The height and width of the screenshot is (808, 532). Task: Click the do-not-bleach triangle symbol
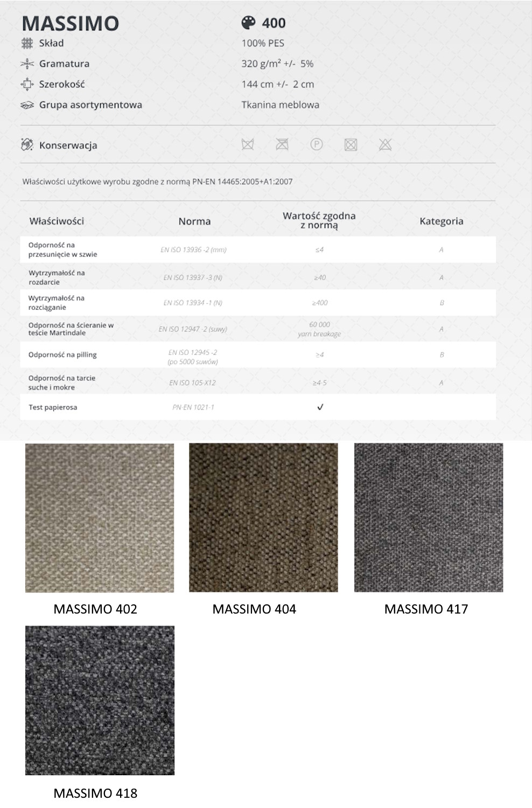[385, 144]
